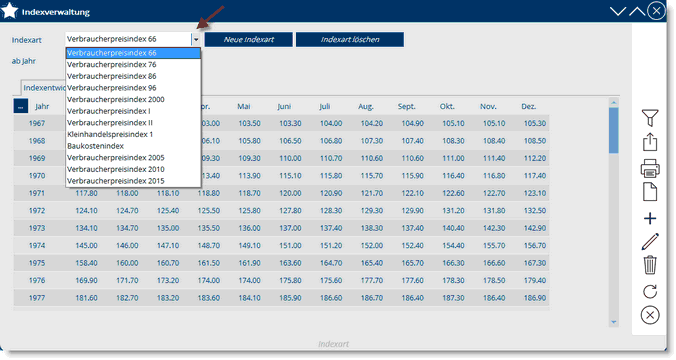The width and height of the screenshot is (676, 360).
Task: Switch to the Indexentwicklung tab
Action: (43, 88)
